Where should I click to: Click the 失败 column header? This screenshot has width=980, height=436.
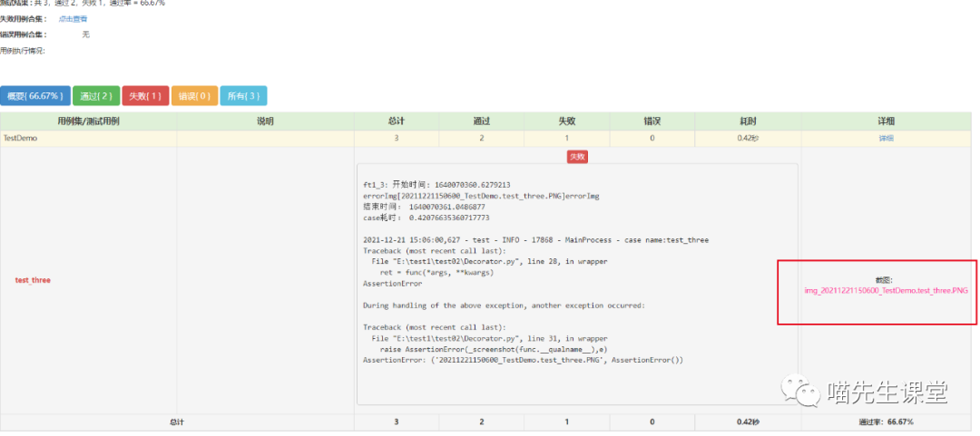click(x=567, y=121)
